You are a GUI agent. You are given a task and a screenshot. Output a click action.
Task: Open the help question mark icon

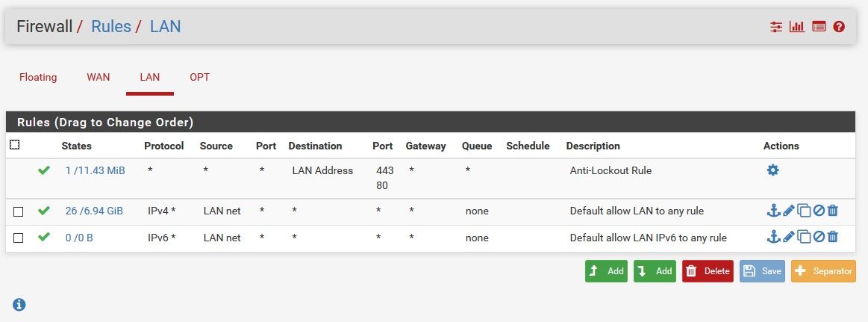tap(839, 27)
